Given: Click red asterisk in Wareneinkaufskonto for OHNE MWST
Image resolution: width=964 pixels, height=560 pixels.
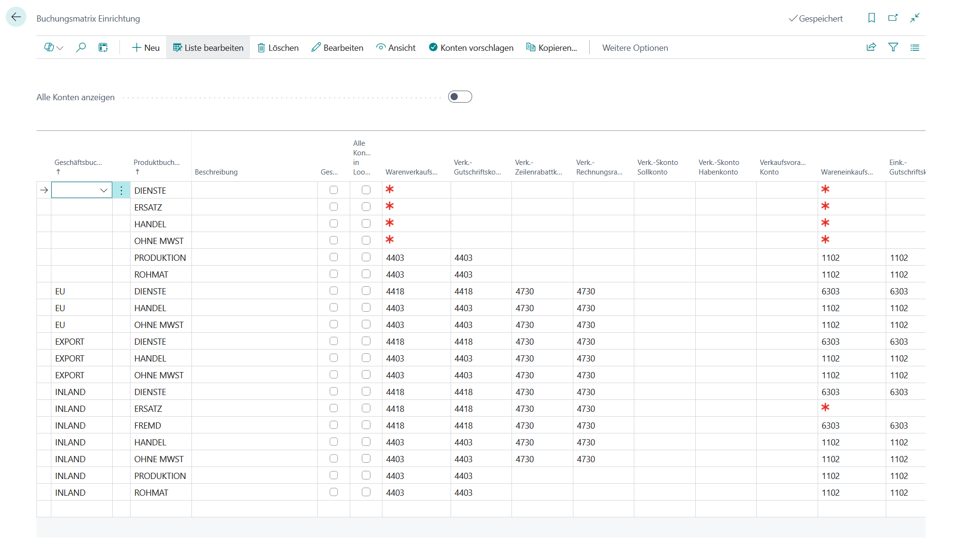Looking at the screenshot, I should click(825, 240).
